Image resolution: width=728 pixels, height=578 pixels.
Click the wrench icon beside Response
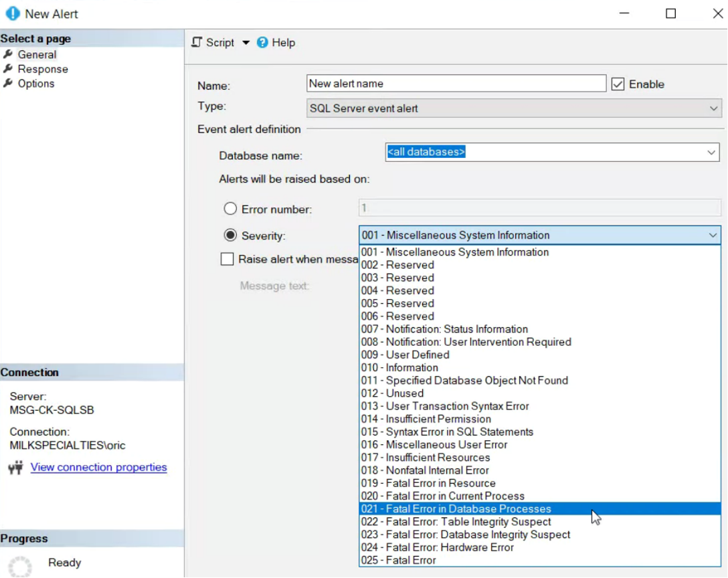point(8,69)
